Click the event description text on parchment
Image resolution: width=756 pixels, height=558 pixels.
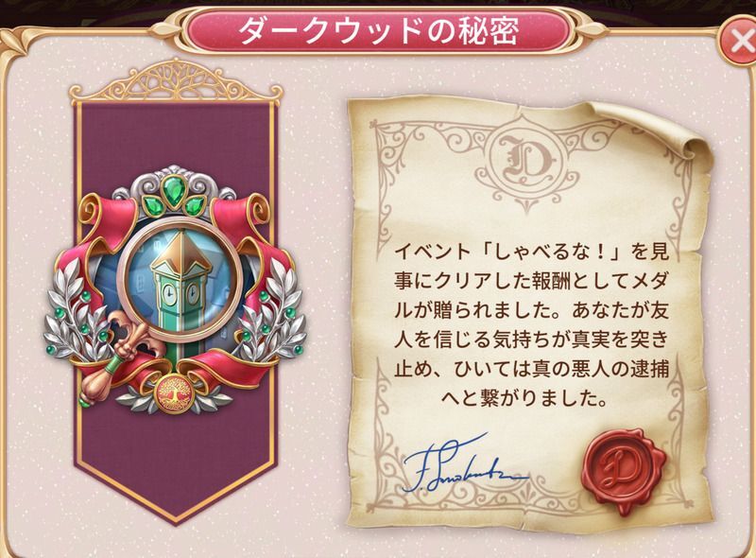[x=531, y=324]
